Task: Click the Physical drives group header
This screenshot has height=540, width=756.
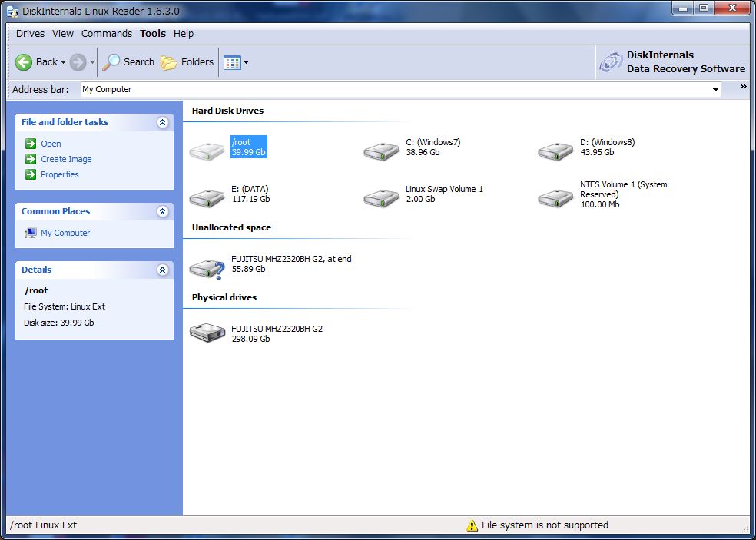Action: pyautogui.click(x=224, y=297)
